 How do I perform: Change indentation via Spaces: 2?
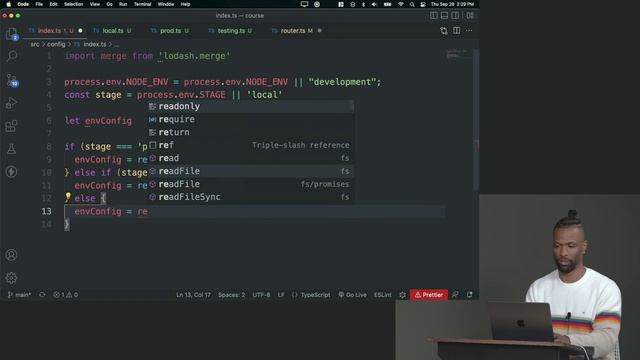(231, 295)
